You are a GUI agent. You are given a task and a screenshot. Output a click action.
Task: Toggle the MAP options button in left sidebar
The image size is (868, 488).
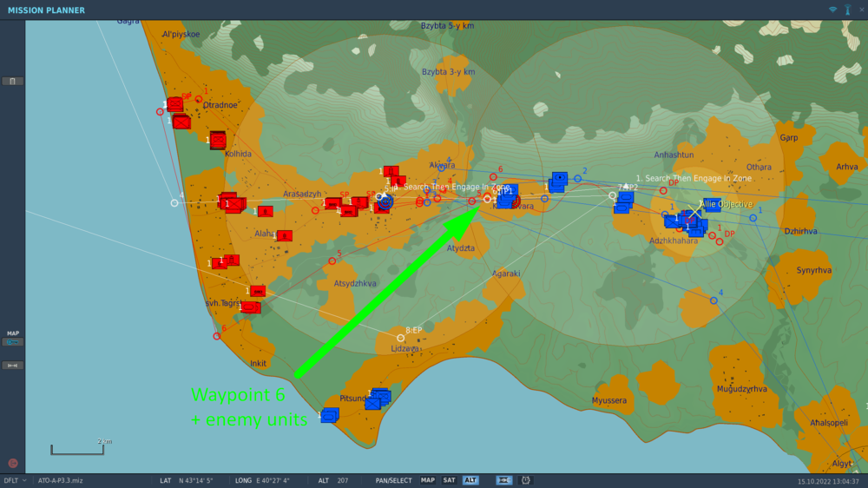12,342
